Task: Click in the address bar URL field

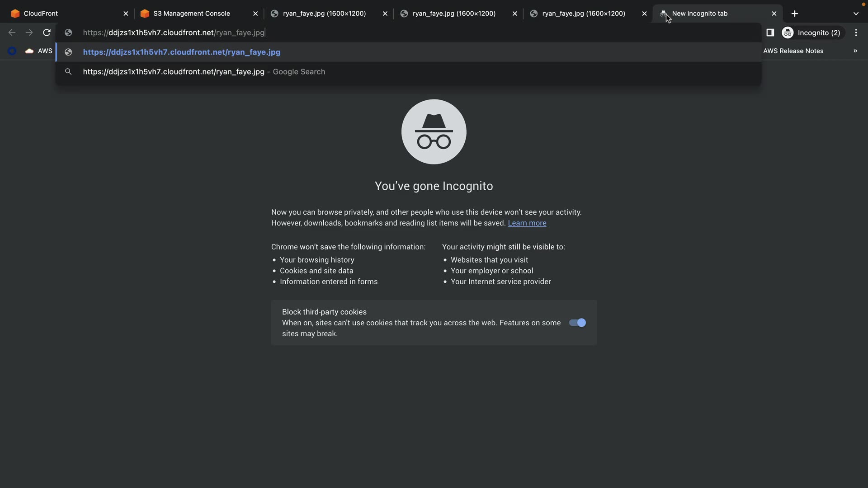Action: click(407, 33)
